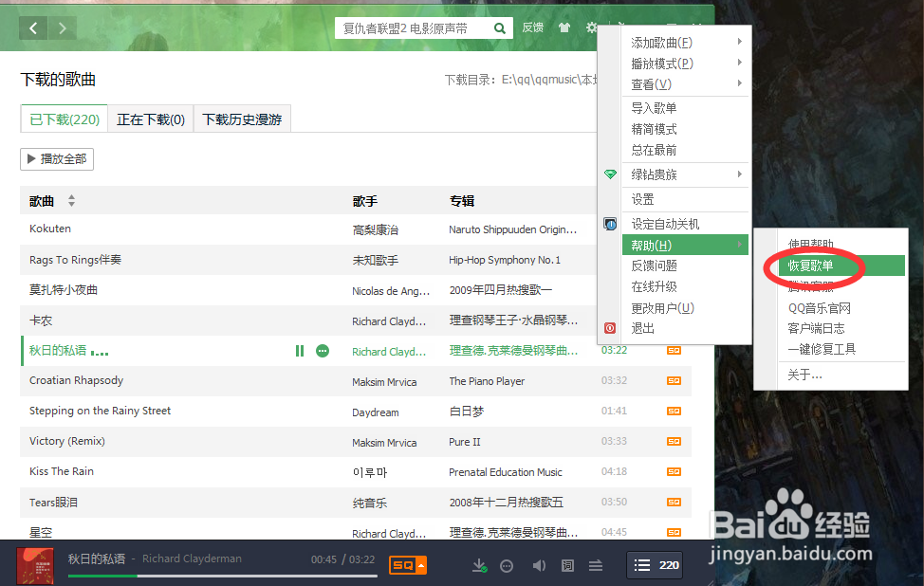Toggle 精简模式 in menu
Viewport: 924px width, 586px height.
(x=685, y=129)
